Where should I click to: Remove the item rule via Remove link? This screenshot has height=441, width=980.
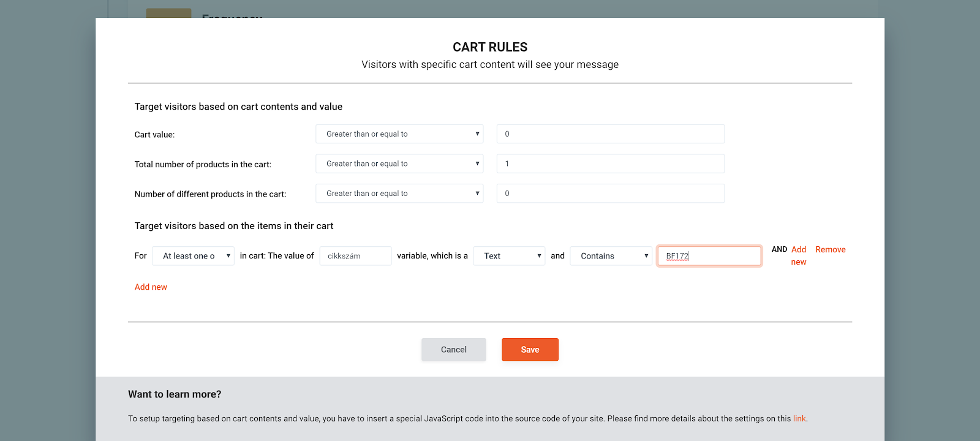click(x=830, y=249)
